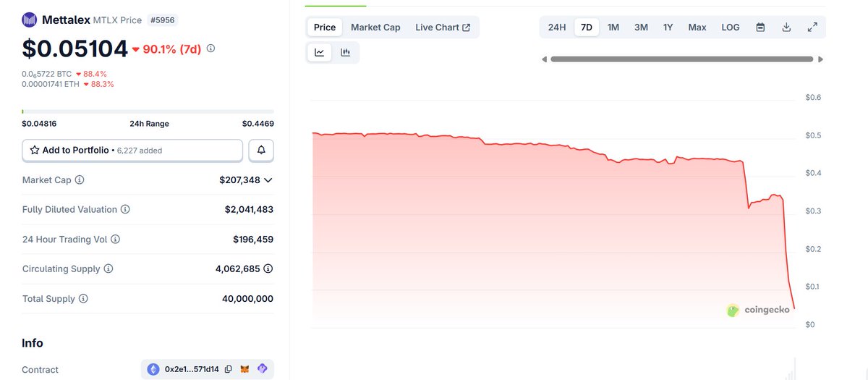Click the MetaMask fox icon

[x=245, y=369]
